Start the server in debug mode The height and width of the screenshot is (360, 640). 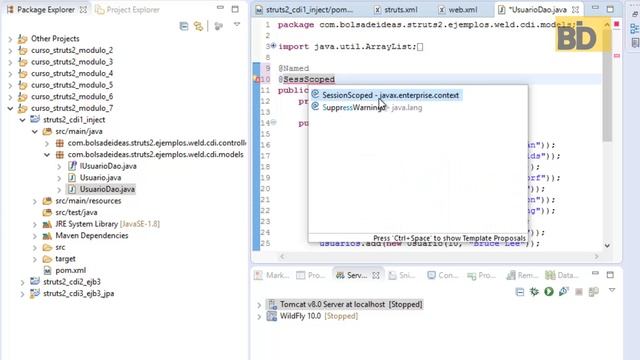coord(534,292)
